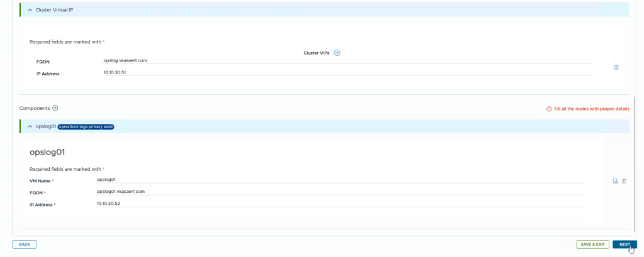Delete the opslog01 node with trash icon
The height and width of the screenshot is (257, 644).
pos(624,181)
